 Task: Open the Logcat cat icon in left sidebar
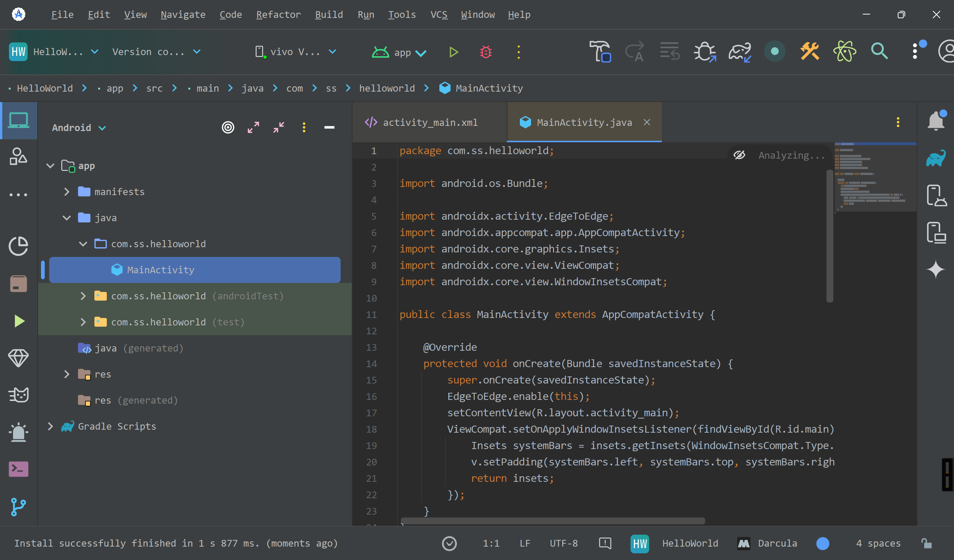pyautogui.click(x=19, y=395)
